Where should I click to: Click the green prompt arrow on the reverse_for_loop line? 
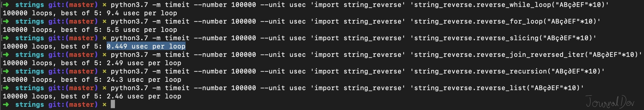coord(6,21)
